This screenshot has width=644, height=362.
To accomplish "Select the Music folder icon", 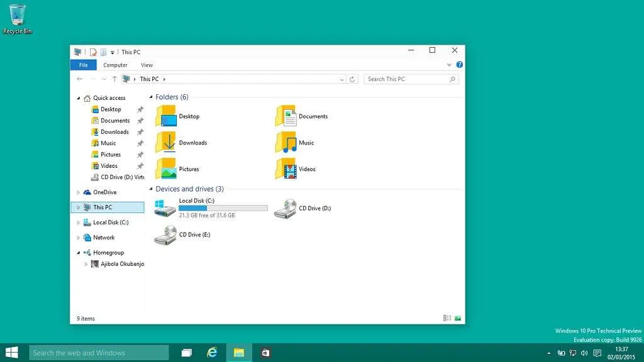I will (x=286, y=142).
